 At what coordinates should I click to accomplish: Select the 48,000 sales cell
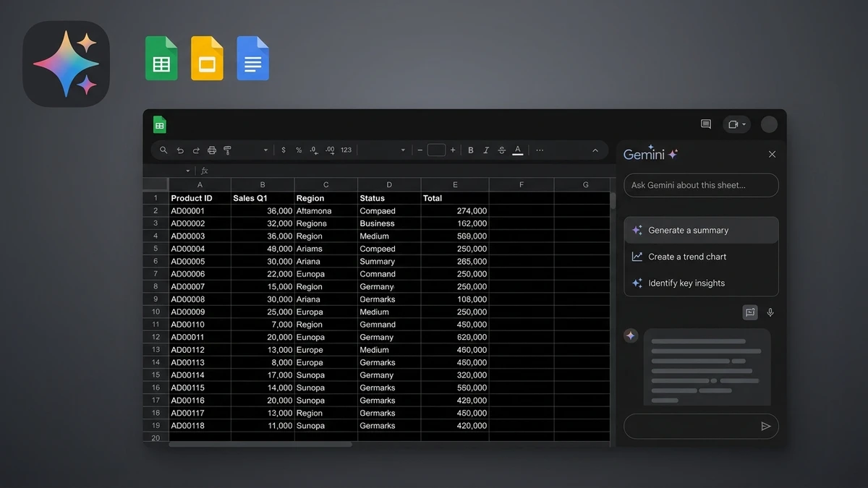[263, 249]
